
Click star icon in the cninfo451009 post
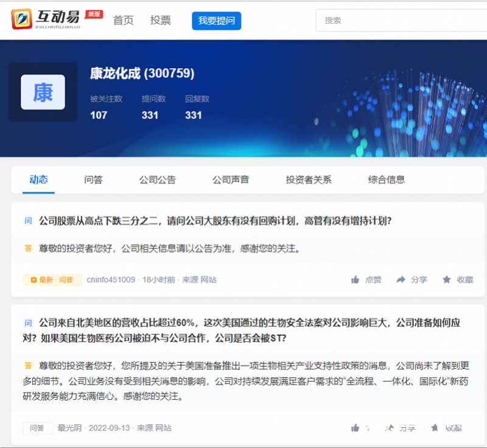tap(447, 280)
